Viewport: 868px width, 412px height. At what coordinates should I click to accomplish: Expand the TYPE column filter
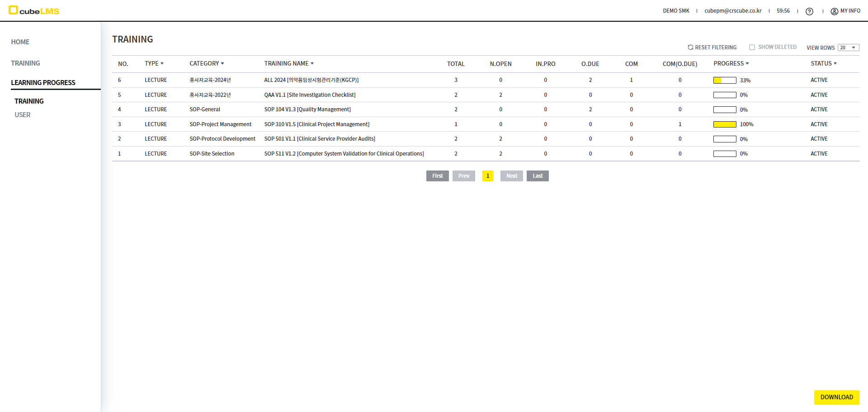(162, 63)
